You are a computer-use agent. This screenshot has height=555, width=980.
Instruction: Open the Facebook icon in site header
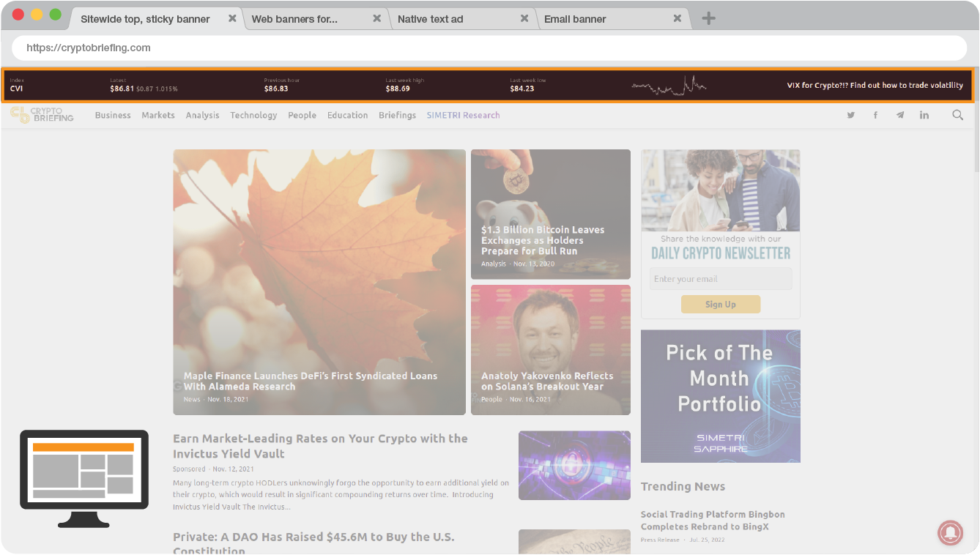coord(875,115)
